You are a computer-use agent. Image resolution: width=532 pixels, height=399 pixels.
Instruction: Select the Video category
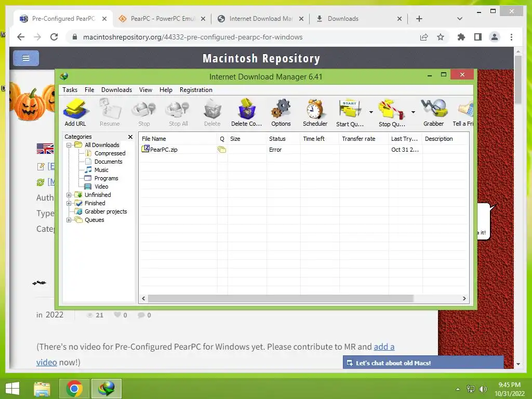pyautogui.click(x=101, y=187)
